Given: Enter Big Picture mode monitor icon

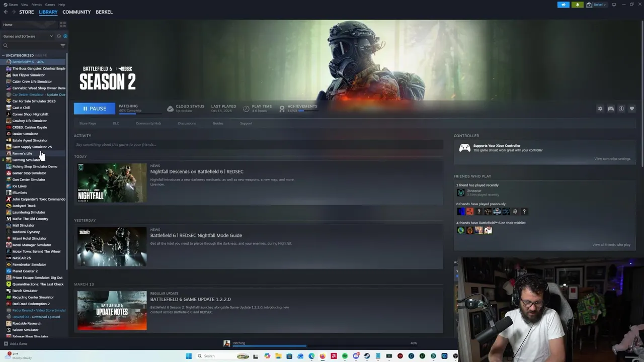Looking at the screenshot, I should pos(614,5).
